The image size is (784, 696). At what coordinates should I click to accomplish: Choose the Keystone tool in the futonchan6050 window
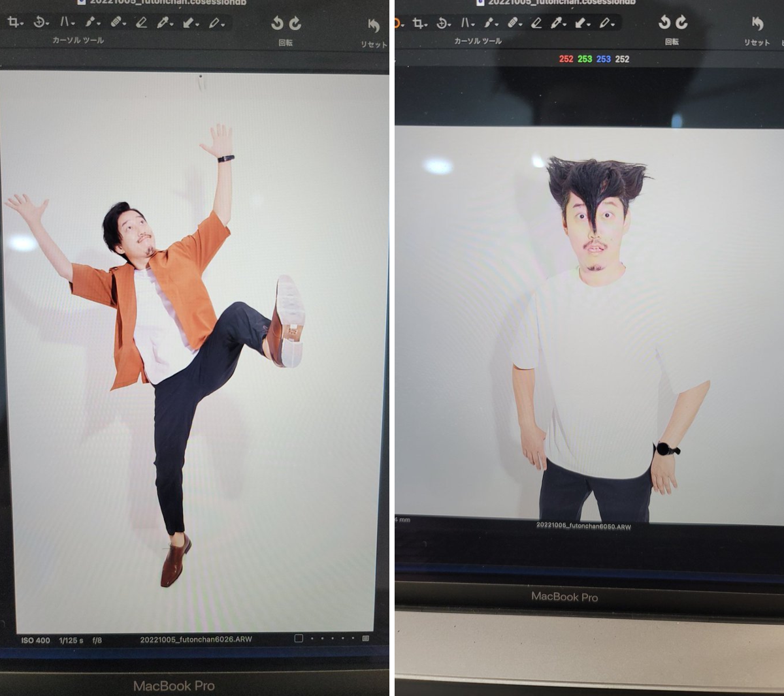(466, 24)
